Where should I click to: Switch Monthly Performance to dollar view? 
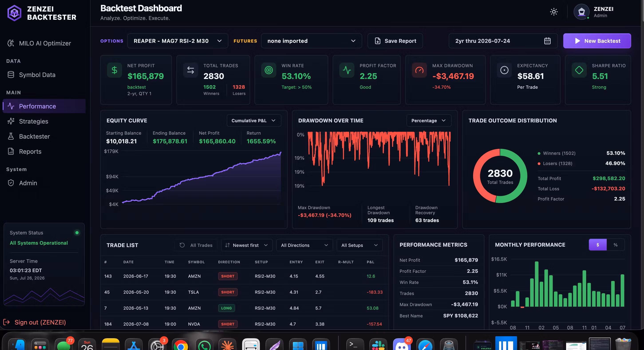[597, 245]
